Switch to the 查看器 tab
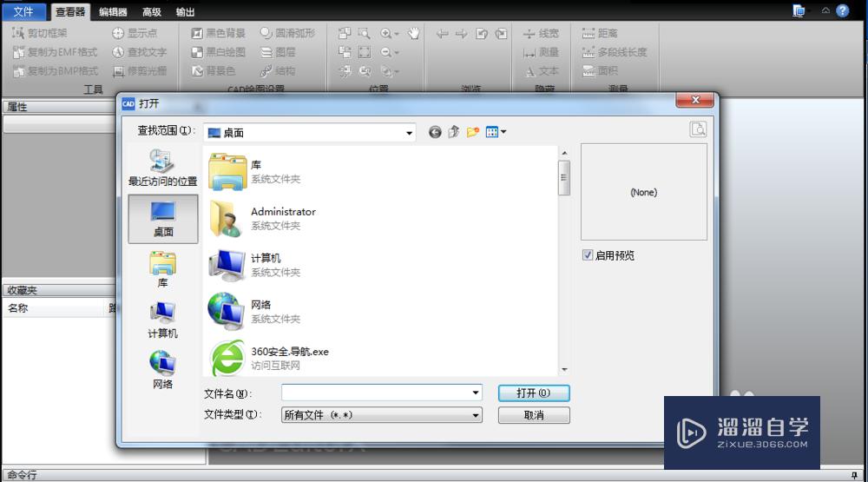 tap(70, 11)
